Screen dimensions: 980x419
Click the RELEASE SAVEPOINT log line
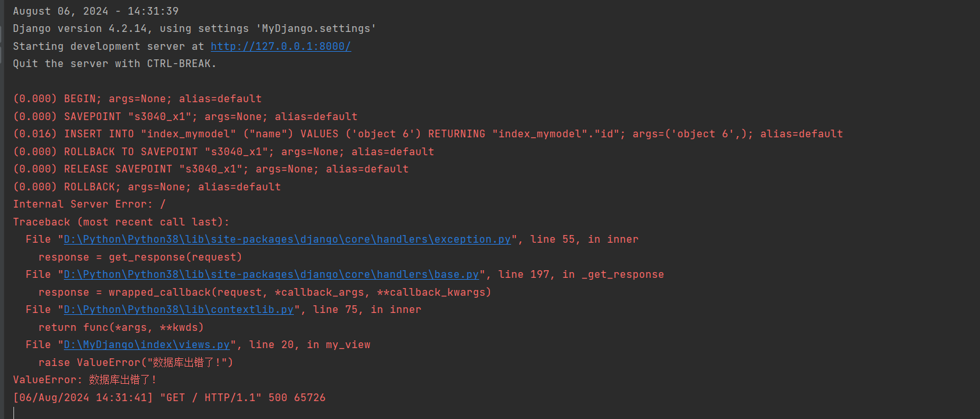tap(211, 169)
